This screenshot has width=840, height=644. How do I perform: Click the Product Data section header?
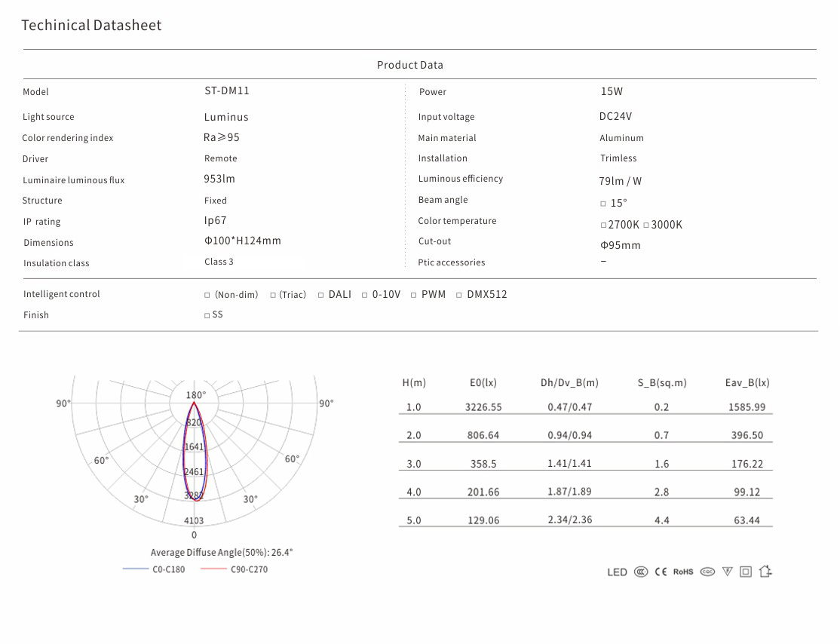click(410, 65)
